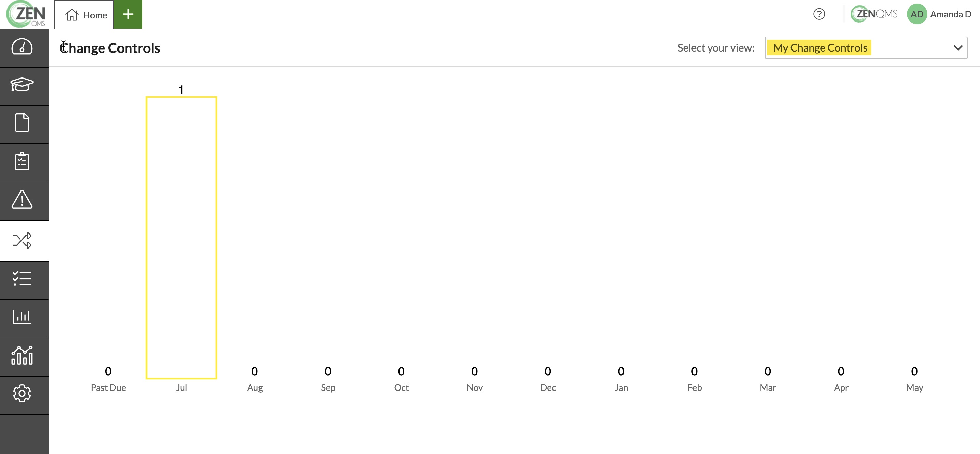The height and width of the screenshot is (454, 980).
Task: Open the Issues warning triangle icon
Action: point(22,200)
